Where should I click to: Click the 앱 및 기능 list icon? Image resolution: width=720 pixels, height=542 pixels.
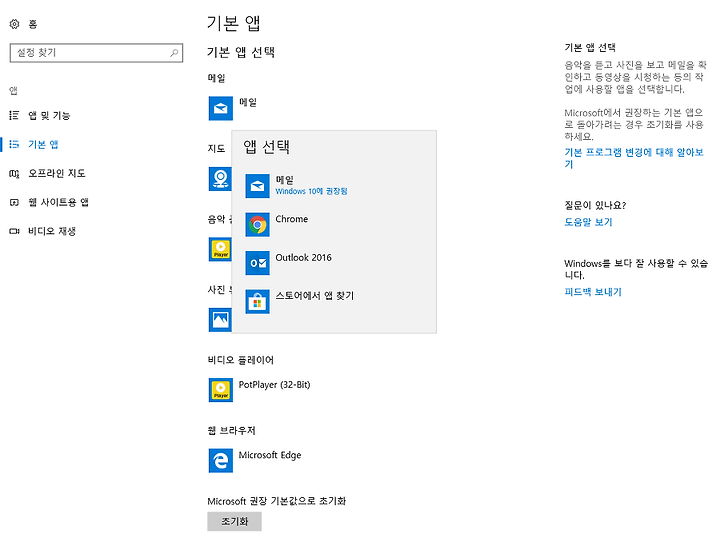pyautogui.click(x=14, y=115)
